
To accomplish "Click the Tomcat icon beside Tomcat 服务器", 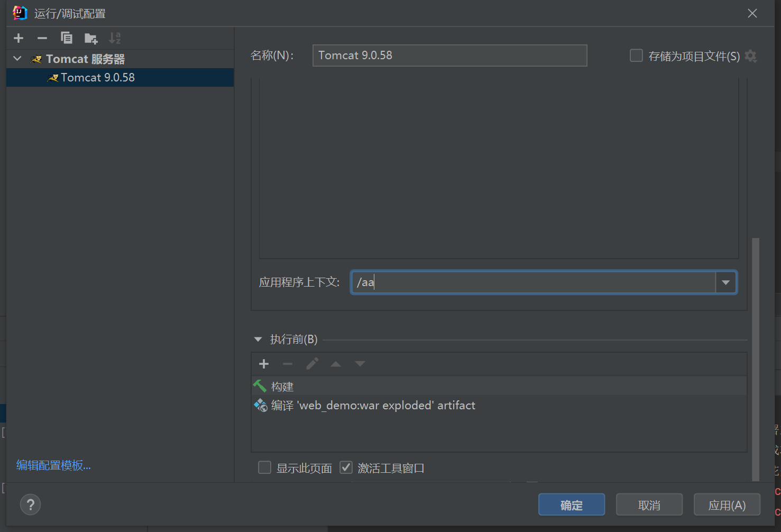I will 36,59.
